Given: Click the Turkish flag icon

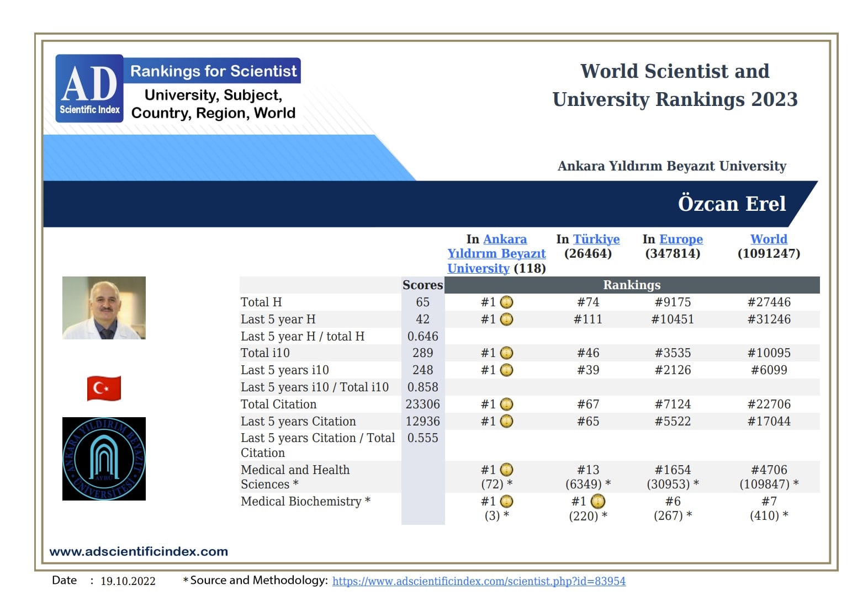Looking at the screenshot, I should pyautogui.click(x=104, y=388).
